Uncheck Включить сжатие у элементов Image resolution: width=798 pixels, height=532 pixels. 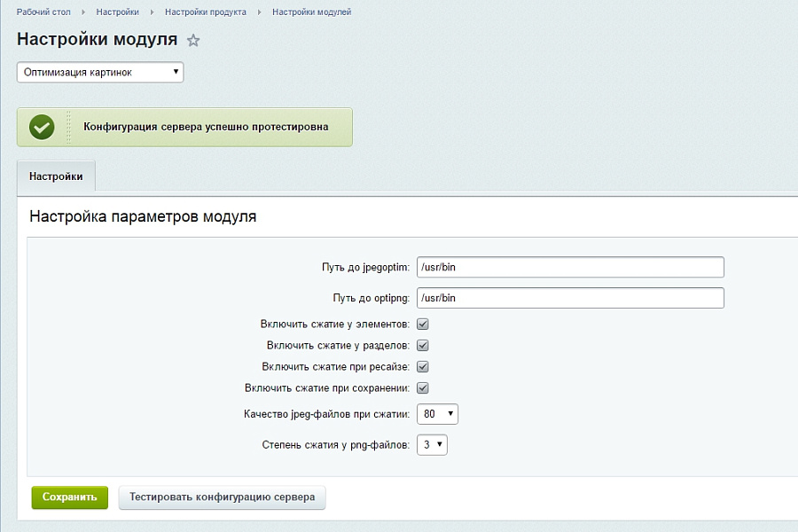pos(423,324)
